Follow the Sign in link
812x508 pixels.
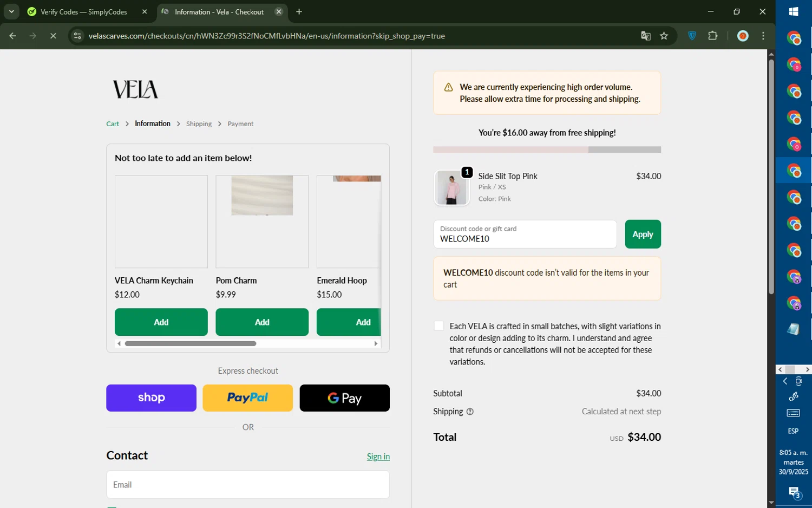[378, 457]
